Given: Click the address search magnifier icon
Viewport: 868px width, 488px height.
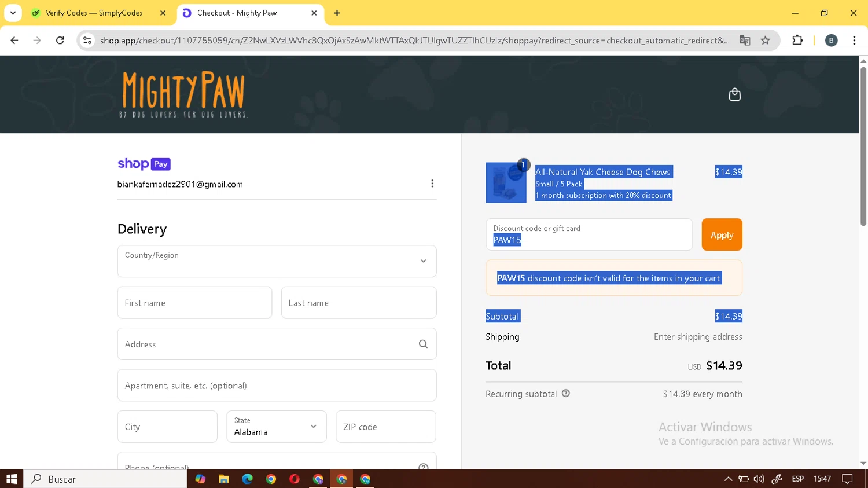Looking at the screenshot, I should coord(423,344).
